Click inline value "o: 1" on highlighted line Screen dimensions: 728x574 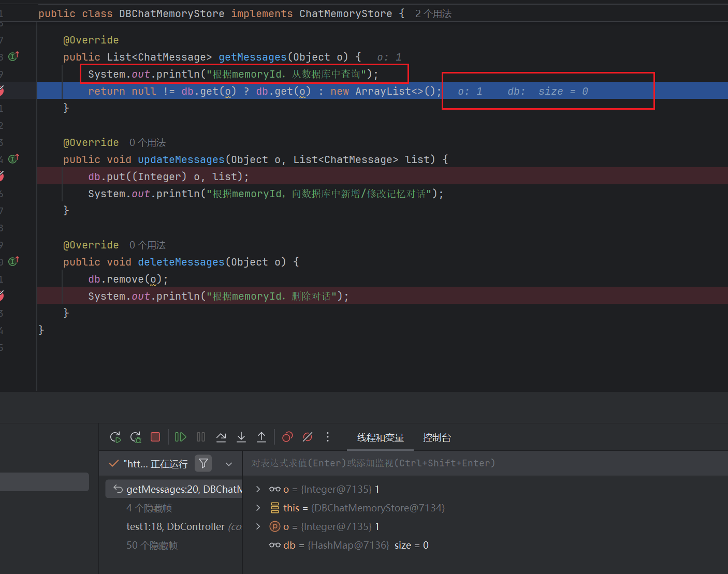pyautogui.click(x=470, y=91)
